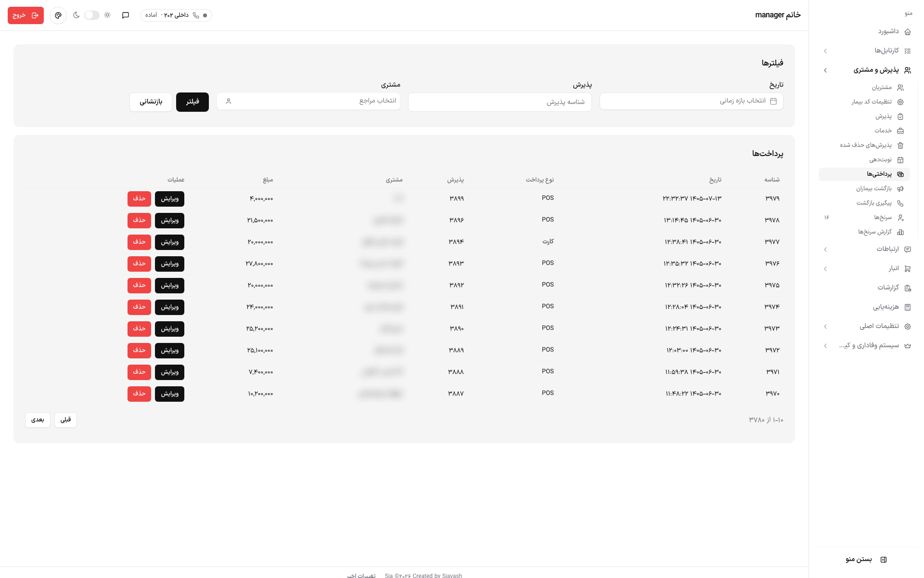Click the appointment calendar icon in the sidebar
924x578 pixels.
point(900,160)
